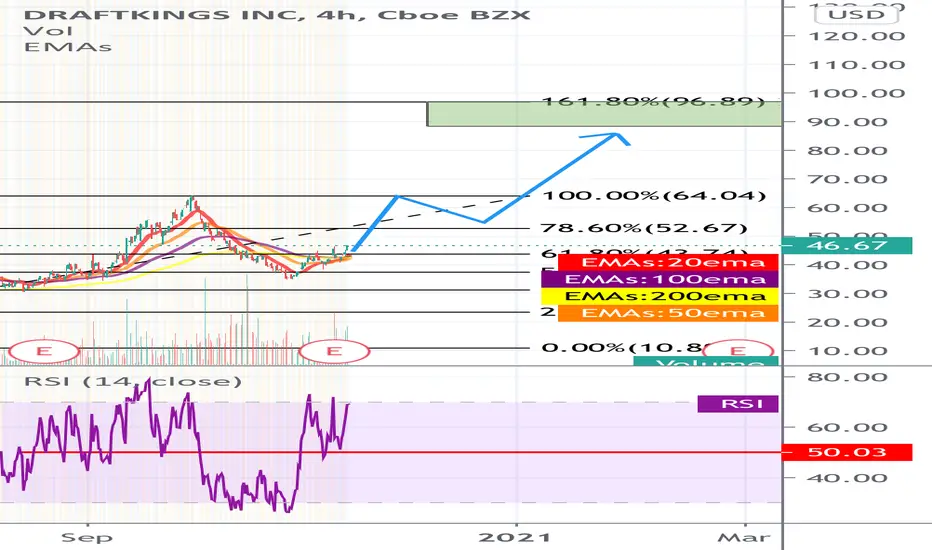This screenshot has width=932, height=550.
Task: Click the USD currency button
Action: (x=857, y=14)
